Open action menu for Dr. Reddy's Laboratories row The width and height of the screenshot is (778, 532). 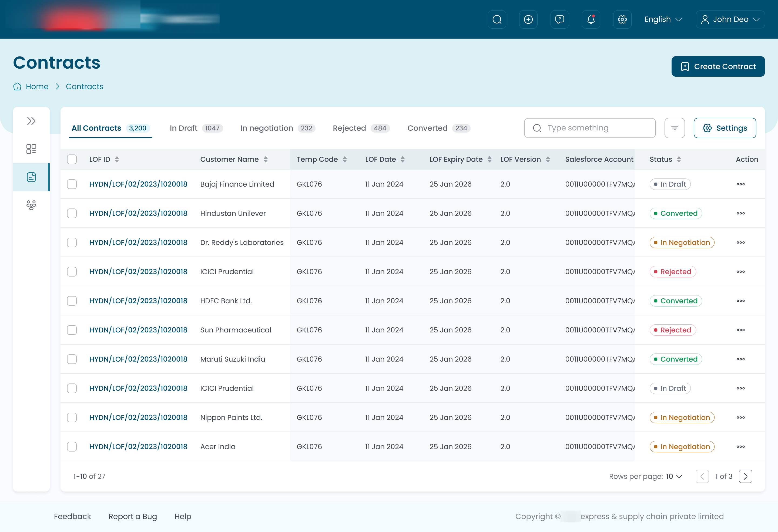[x=740, y=242]
